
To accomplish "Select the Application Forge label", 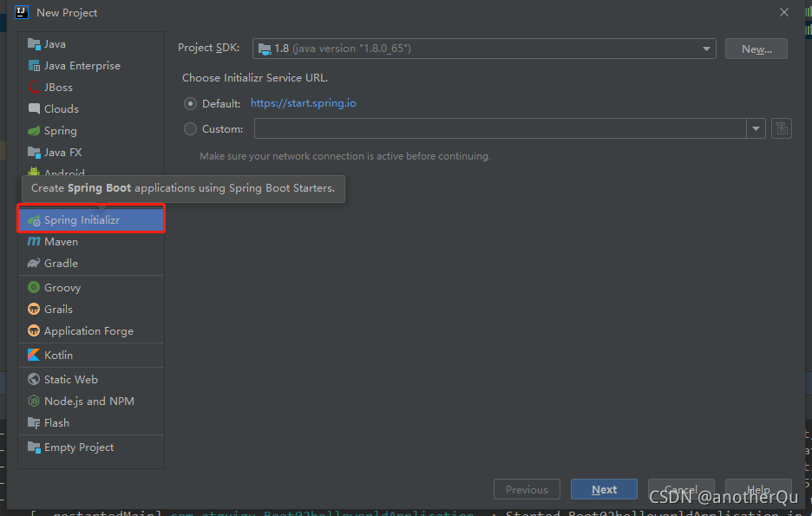I will click(89, 331).
